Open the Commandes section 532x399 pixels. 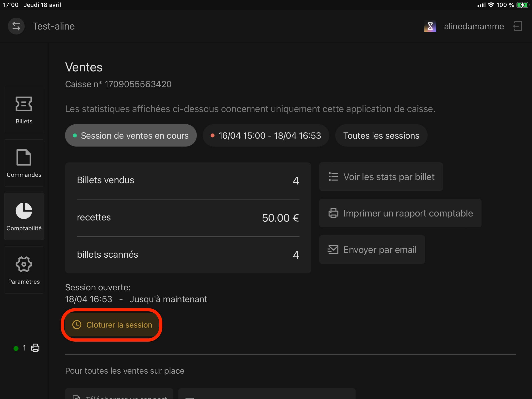[x=24, y=163]
